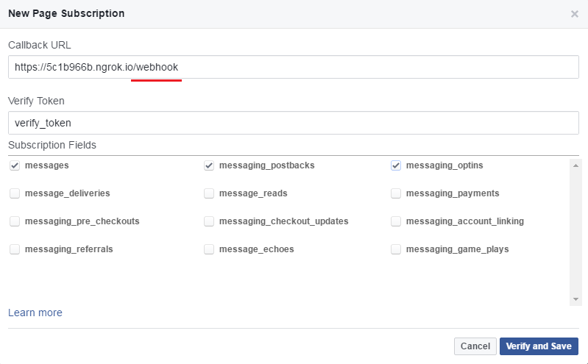Enable messaging_referrals checkbox
588x364 pixels.
click(15, 249)
